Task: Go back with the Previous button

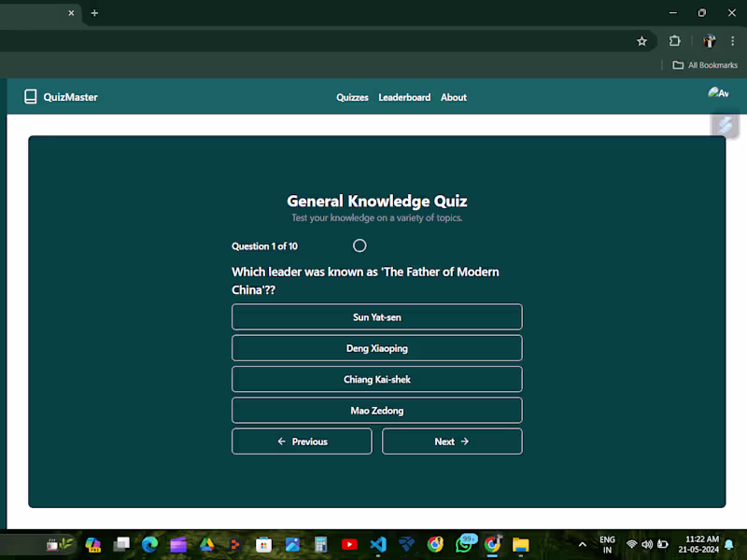Action: click(302, 441)
